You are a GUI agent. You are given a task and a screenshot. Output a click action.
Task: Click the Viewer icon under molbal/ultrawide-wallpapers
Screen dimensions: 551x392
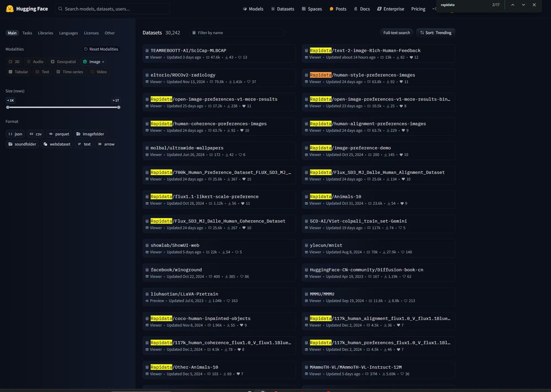[x=147, y=155]
